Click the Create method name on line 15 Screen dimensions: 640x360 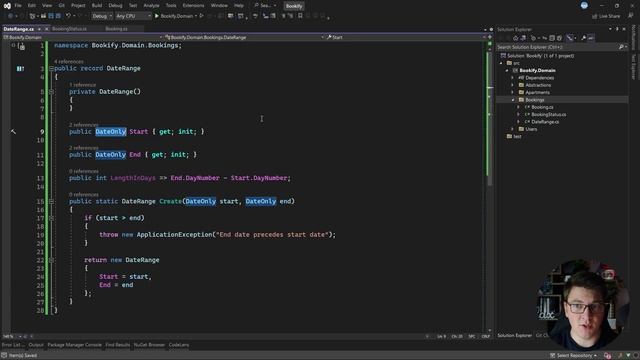pyautogui.click(x=170, y=201)
